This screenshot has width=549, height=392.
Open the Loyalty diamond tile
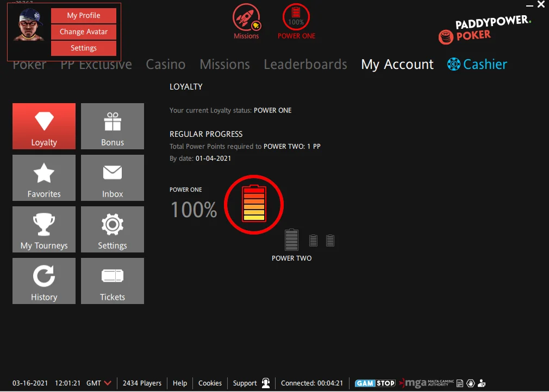44,126
